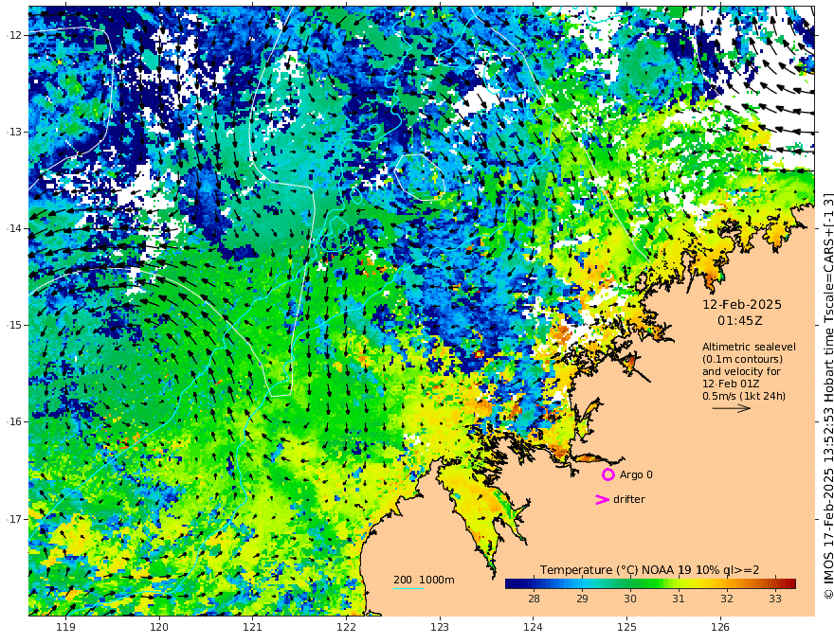Click colorbar tick label 28
The image size is (834, 644).
click(534, 599)
